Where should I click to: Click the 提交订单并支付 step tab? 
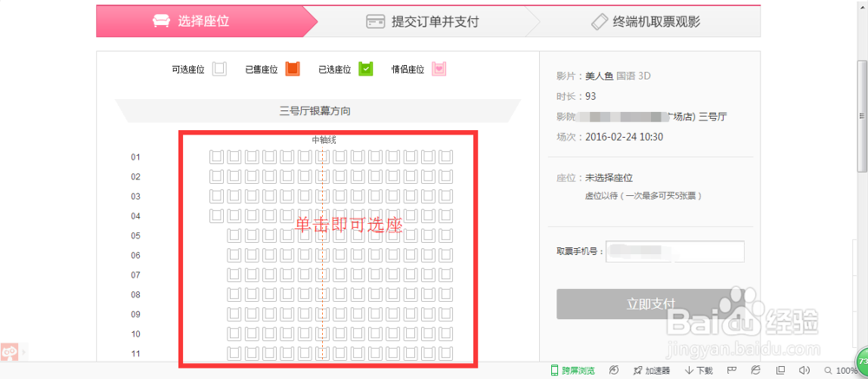pos(423,22)
